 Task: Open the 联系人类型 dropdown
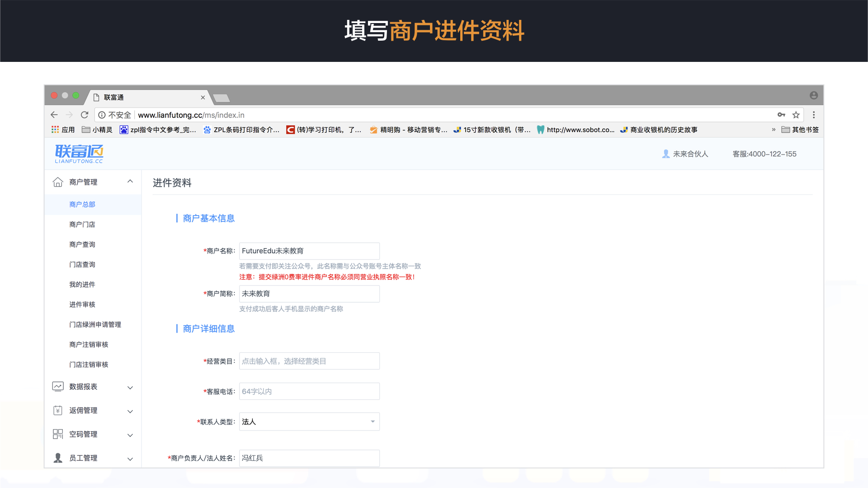pyautogui.click(x=309, y=422)
